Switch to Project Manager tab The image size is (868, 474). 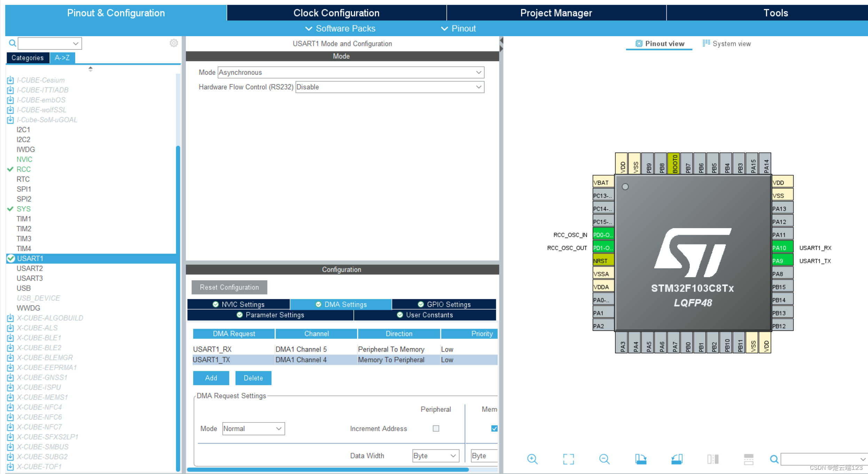(x=556, y=13)
